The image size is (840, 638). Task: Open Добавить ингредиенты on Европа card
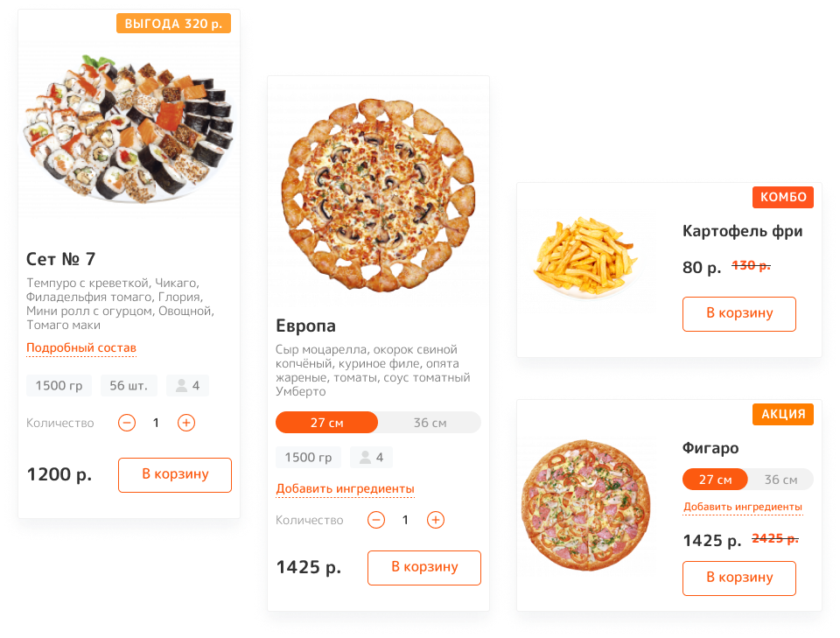(x=345, y=489)
